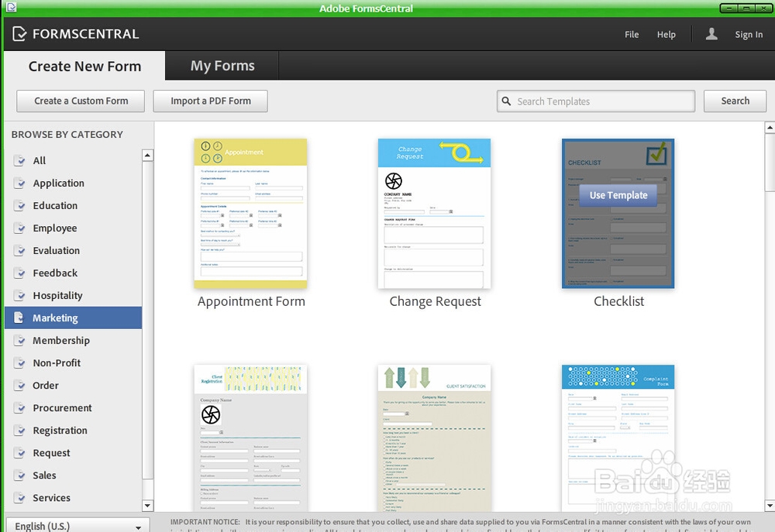Click the icon beside Membership category

pyautogui.click(x=19, y=341)
